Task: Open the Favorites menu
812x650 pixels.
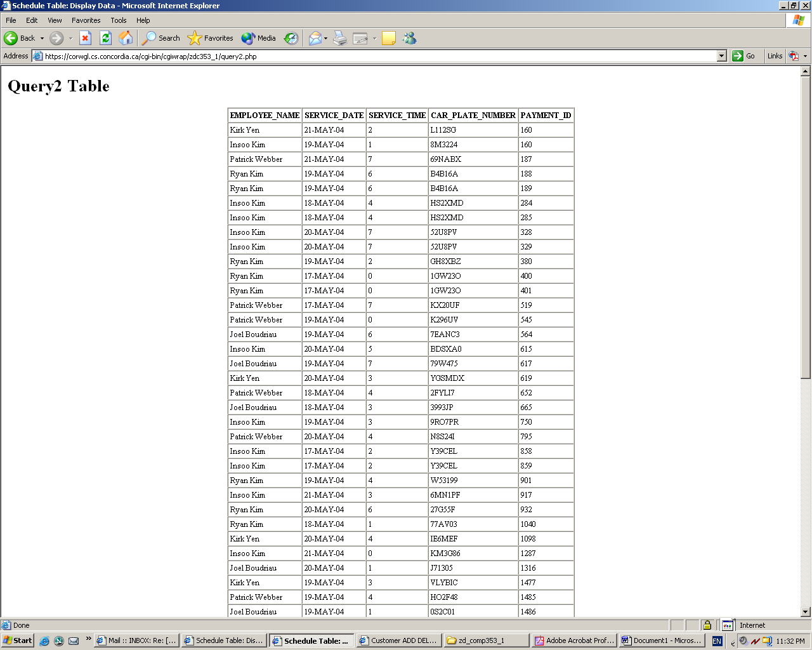Action: [x=86, y=20]
